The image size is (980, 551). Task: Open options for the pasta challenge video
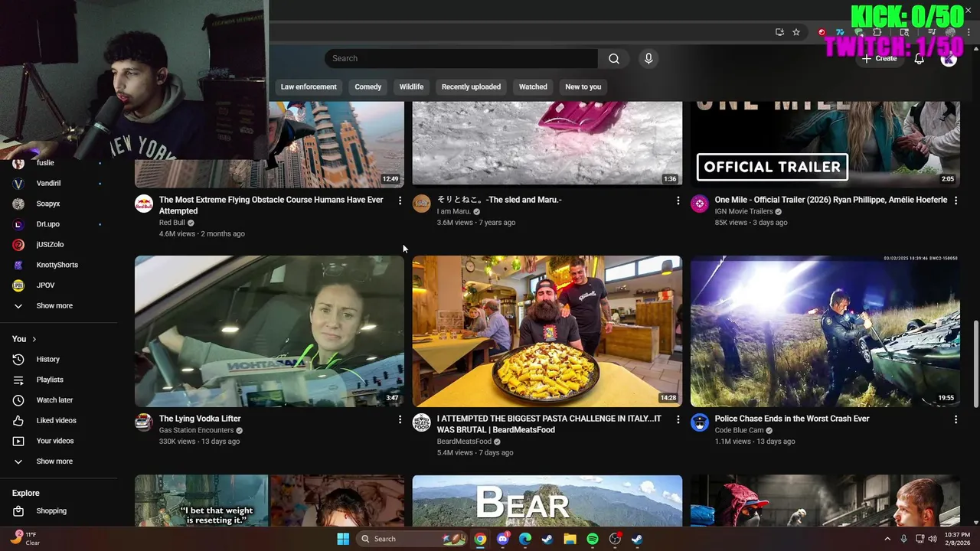(678, 419)
